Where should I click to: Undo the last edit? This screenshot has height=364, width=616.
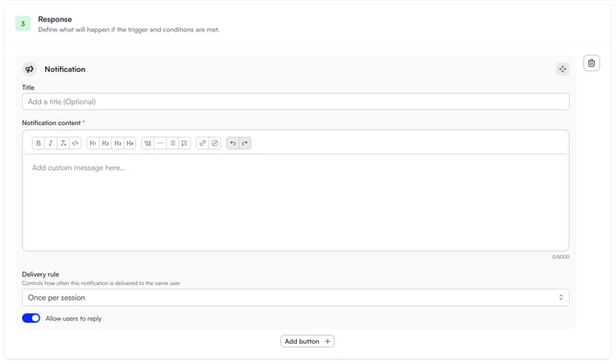click(x=233, y=143)
